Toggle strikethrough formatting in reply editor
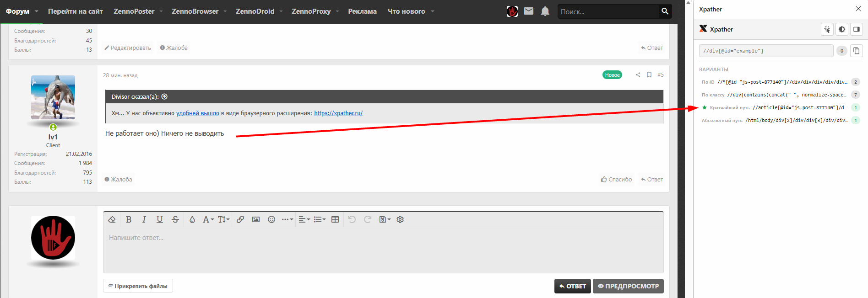 [175, 219]
